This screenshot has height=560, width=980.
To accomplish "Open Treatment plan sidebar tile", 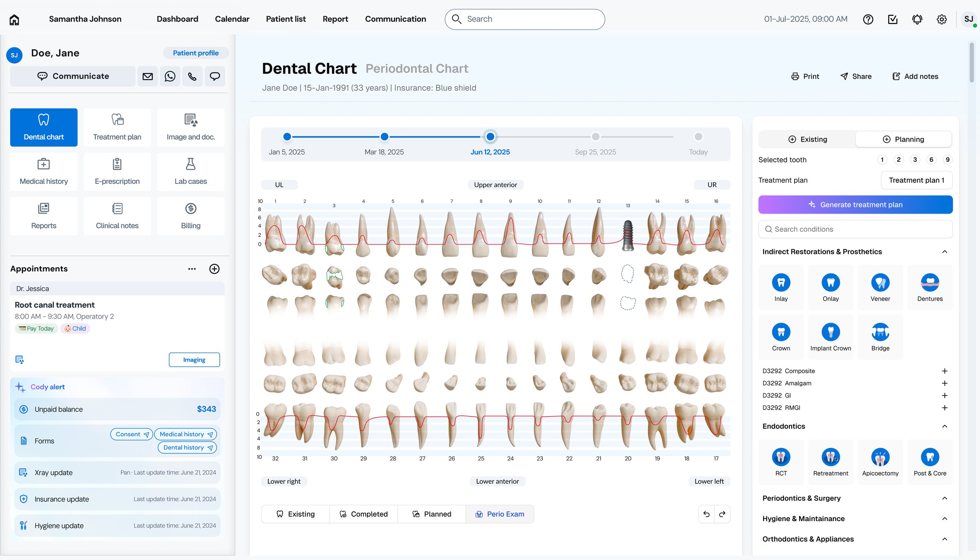I will tap(117, 127).
